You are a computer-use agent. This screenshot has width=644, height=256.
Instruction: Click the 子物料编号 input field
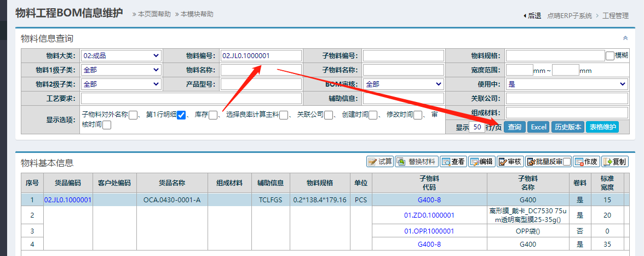403,55
